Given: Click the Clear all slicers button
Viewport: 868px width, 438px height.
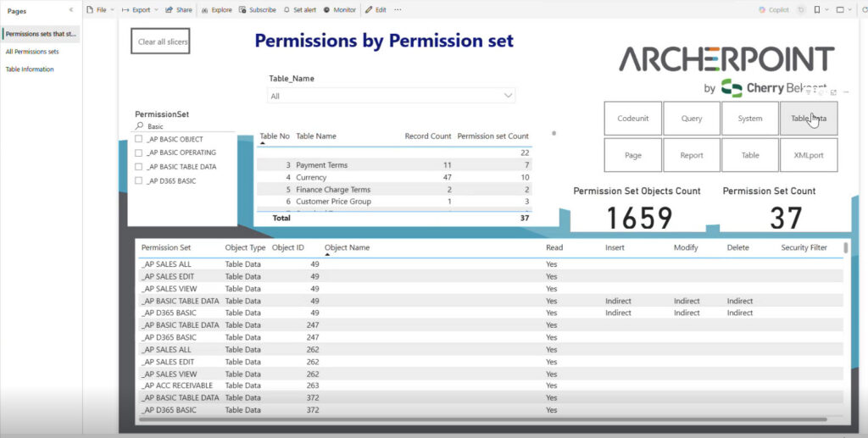Looking at the screenshot, I should pyautogui.click(x=160, y=42).
